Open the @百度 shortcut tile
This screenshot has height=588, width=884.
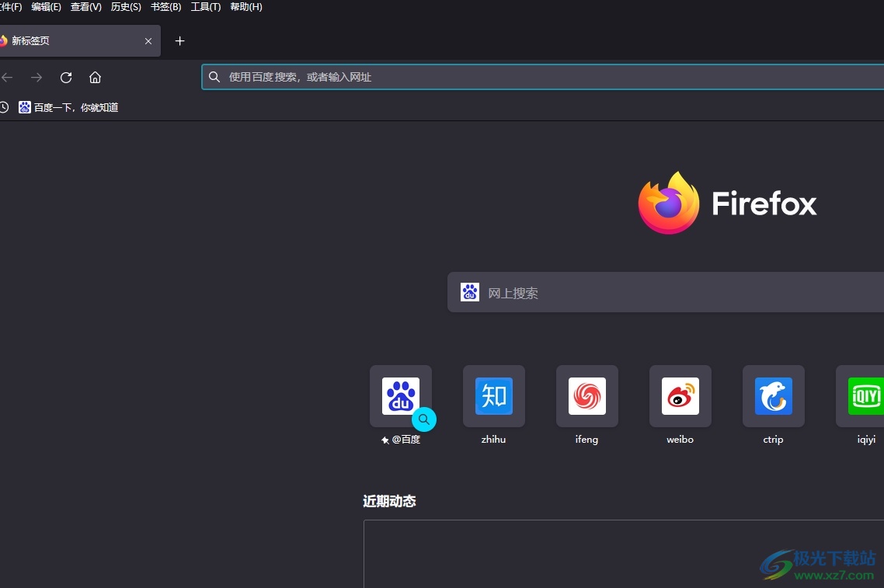401,396
